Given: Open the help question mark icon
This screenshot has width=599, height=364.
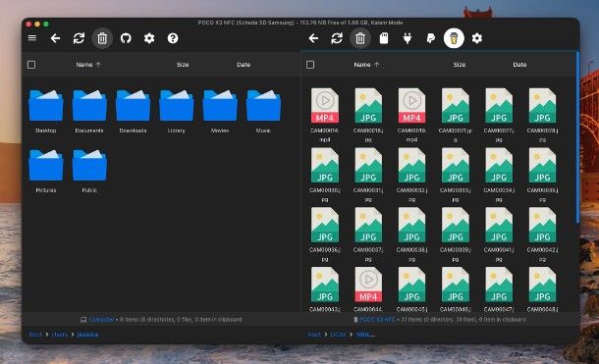Looking at the screenshot, I should (173, 38).
